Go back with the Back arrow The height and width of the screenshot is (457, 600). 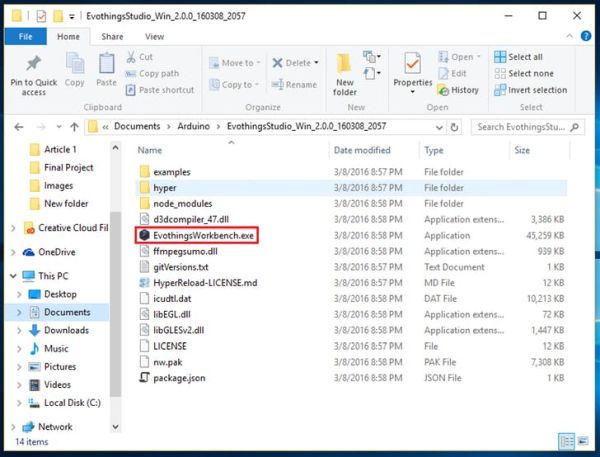coord(19,127)
